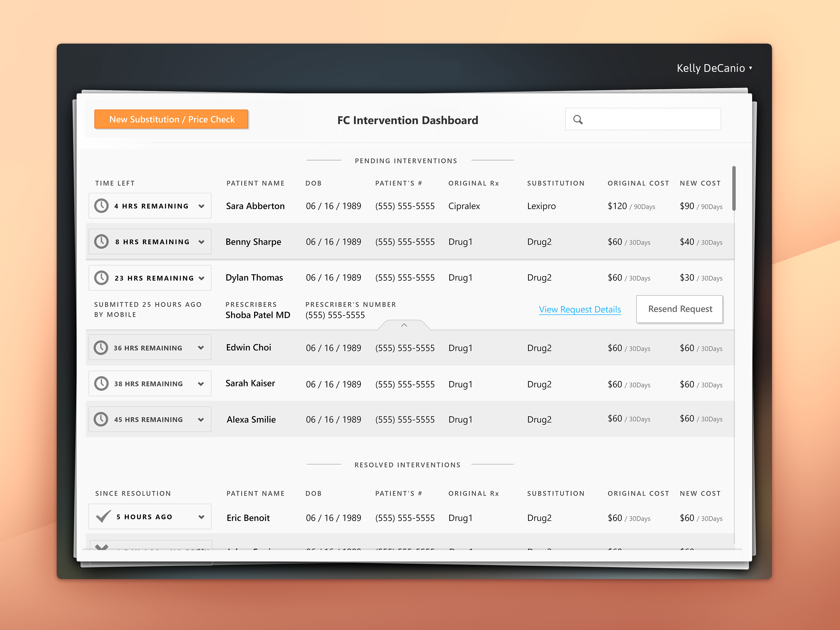This screenshot has width=840, height=630.
Task: Click the search magnifier icon
Action: coord(577,120)
